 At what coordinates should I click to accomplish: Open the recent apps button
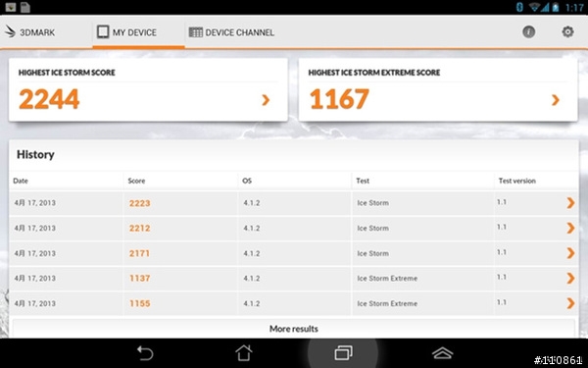point(343,353)
